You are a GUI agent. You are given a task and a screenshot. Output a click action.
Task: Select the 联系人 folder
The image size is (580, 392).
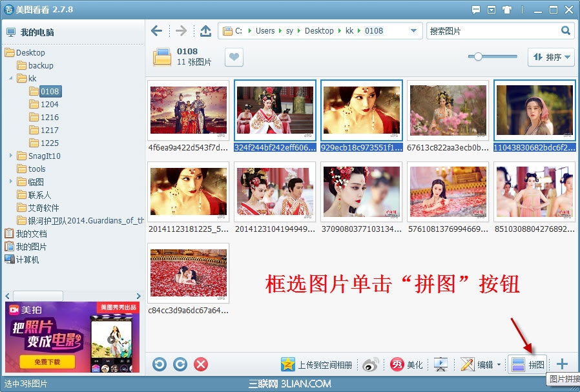(34, 195)
